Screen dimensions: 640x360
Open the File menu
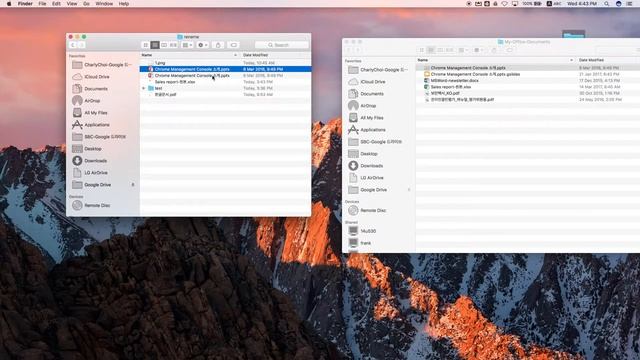(x=42, y=4)
